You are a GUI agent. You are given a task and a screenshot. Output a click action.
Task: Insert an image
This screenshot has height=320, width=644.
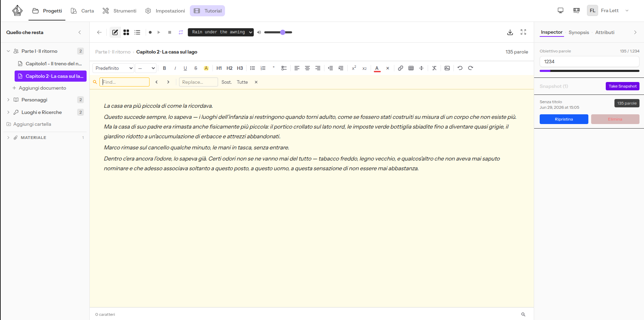coord(447,68)
